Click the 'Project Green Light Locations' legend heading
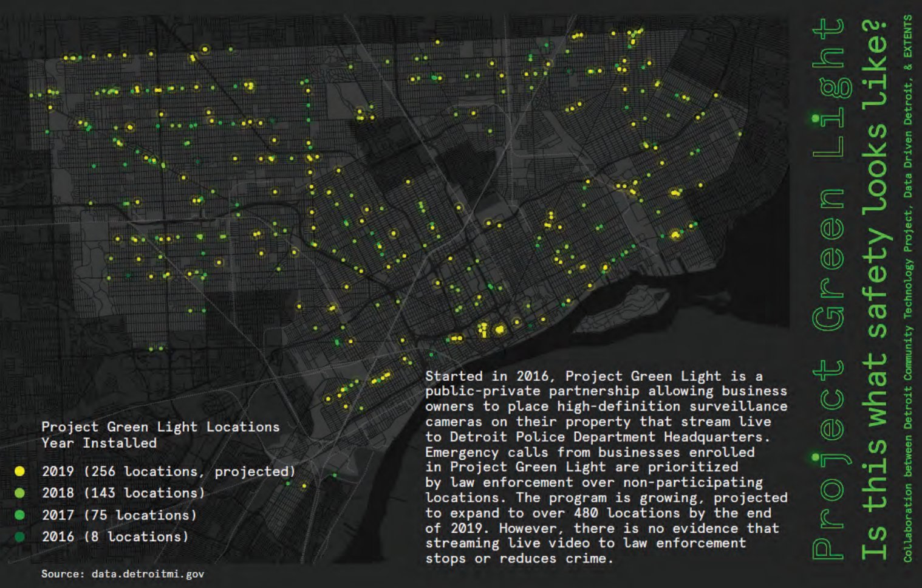 (160, 427)
